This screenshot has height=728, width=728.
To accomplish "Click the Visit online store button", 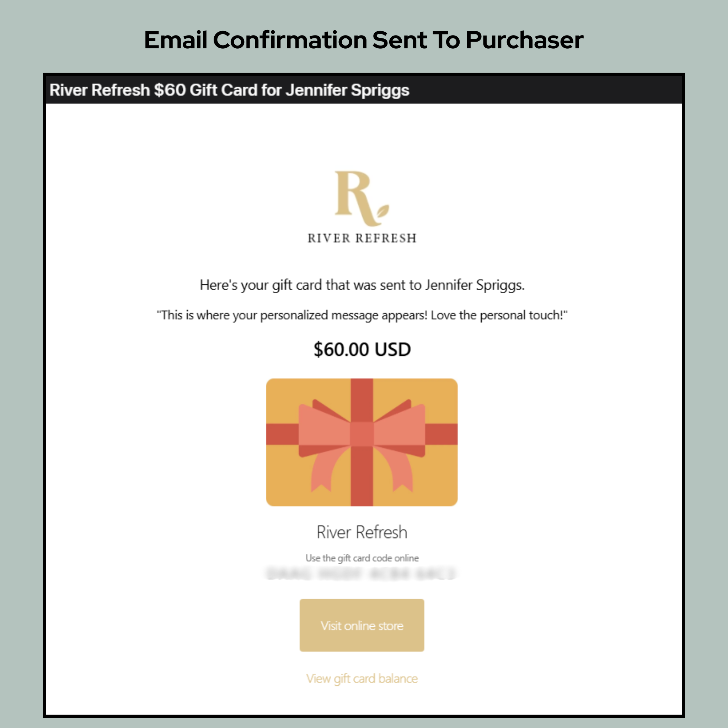I will pyautogui.click(x=362, y=626).
